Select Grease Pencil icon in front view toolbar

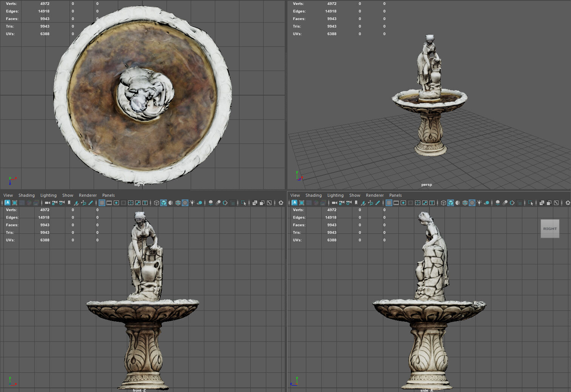[x=91, y=203]
